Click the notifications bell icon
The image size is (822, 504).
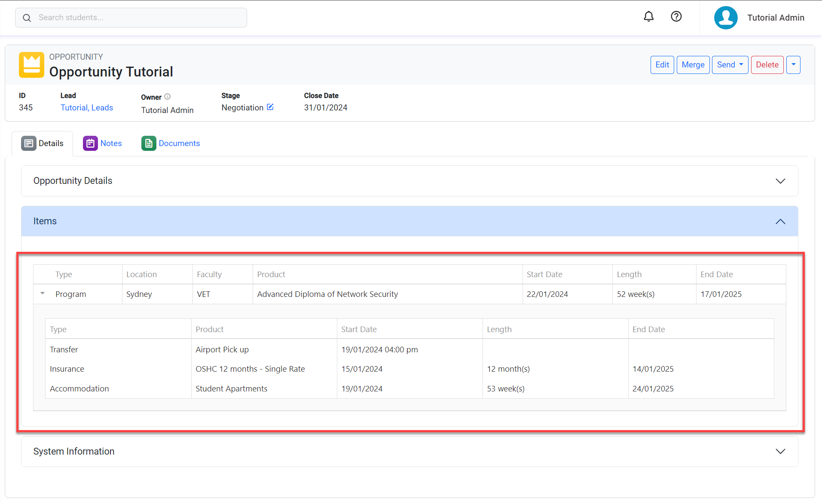point(648,17)
